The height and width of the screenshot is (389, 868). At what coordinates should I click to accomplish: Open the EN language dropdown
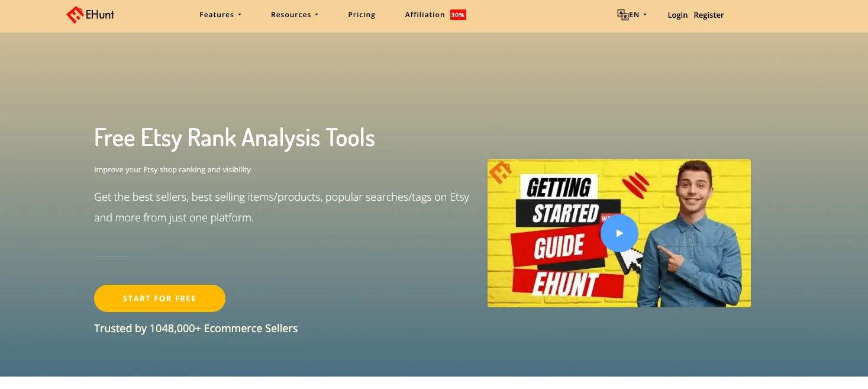coord(638,15)
